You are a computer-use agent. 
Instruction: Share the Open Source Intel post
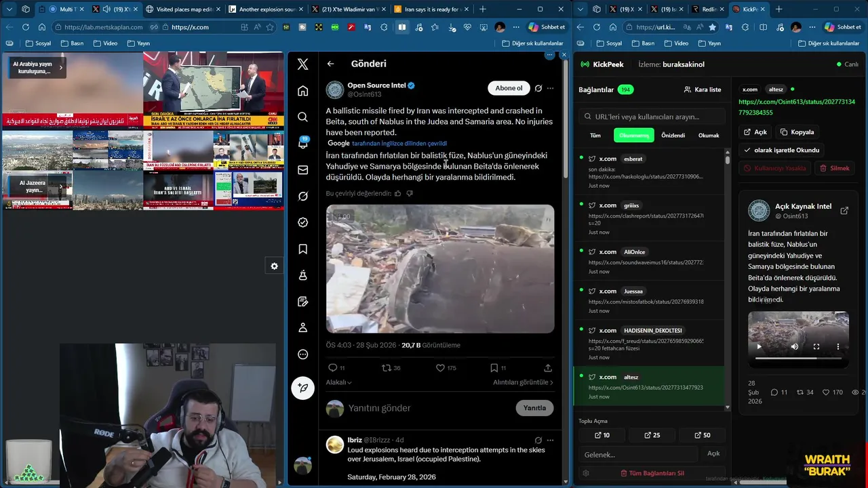[548, 368]
